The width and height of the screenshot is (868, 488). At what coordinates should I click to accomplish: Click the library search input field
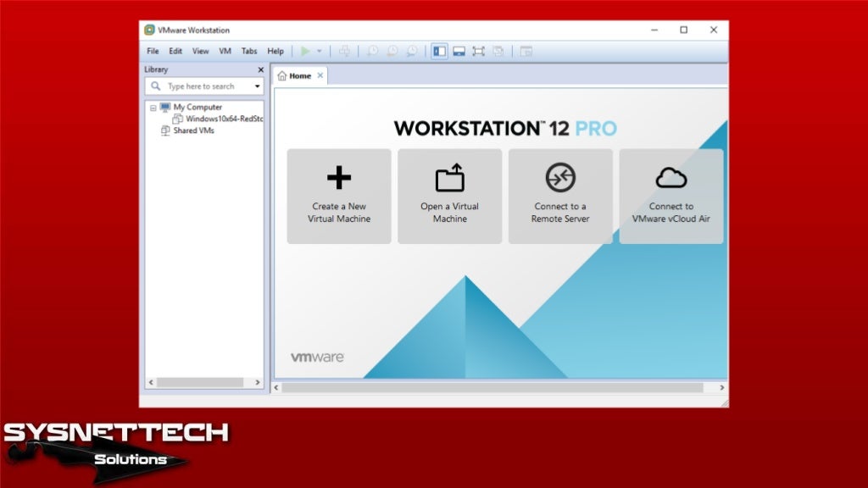[205, 86]
